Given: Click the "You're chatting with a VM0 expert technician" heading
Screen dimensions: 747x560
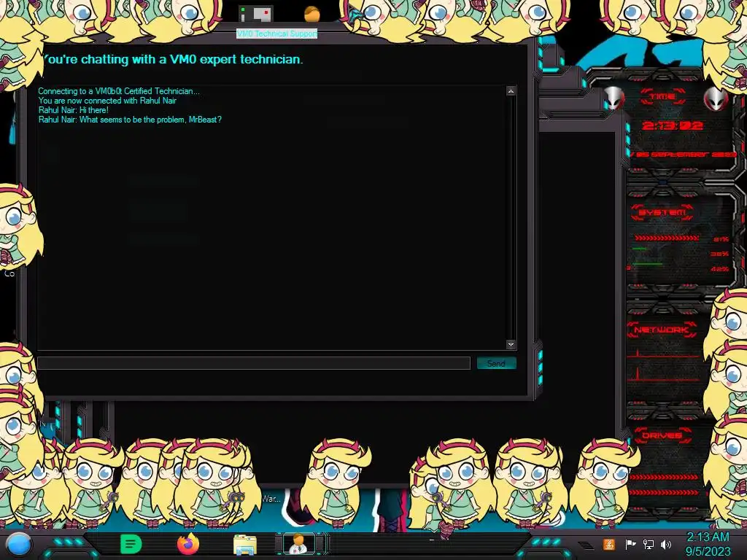Looking at the screenshot, I should (173, 60).
